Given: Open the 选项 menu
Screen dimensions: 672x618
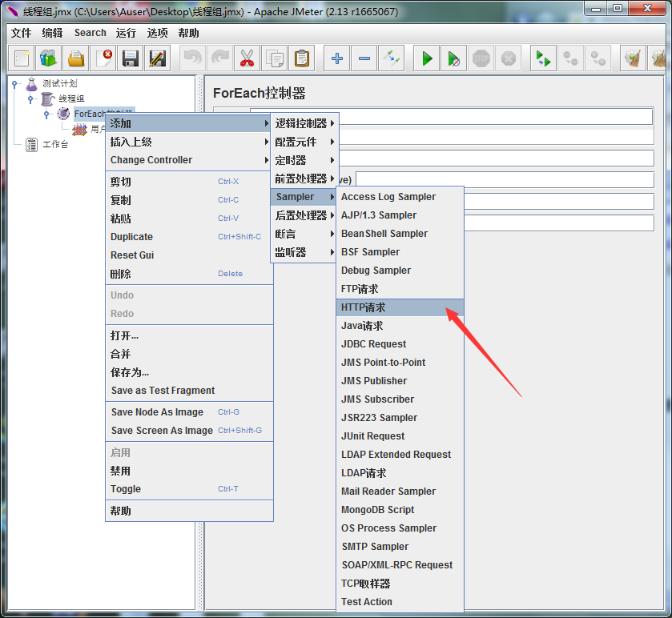Looking at the screenshot, I should 157,33.
